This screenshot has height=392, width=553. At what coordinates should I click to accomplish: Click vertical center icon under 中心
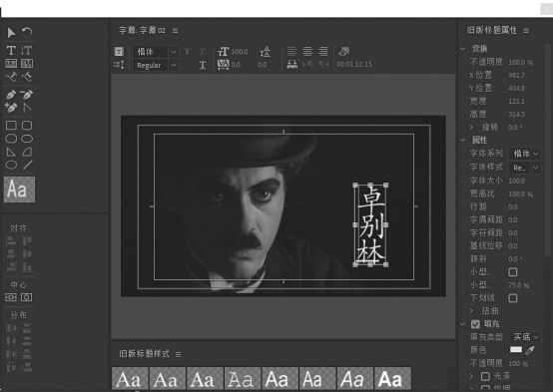(x=27, y=297)
